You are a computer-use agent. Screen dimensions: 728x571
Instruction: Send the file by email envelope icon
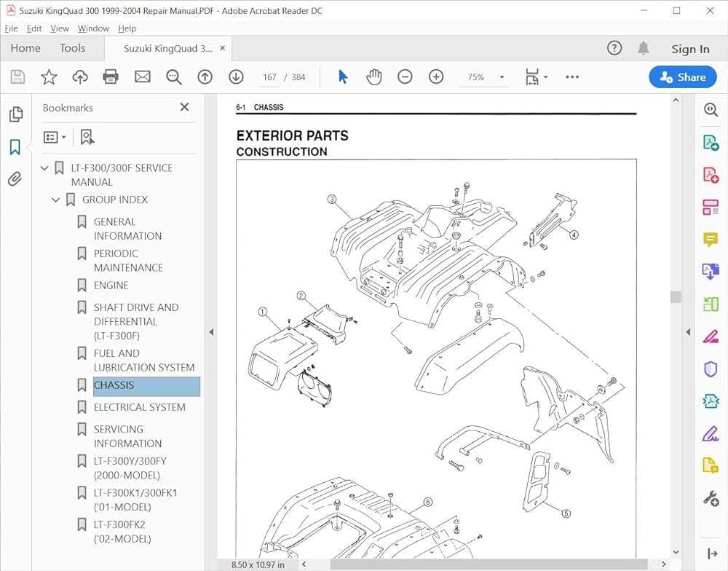pos(142,76)
